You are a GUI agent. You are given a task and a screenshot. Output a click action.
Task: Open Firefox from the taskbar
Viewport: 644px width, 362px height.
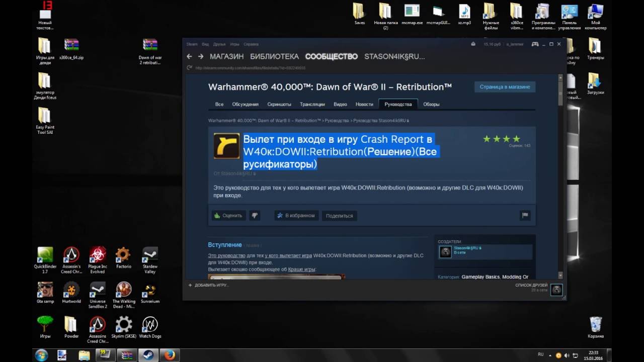(x=171, y=355)
